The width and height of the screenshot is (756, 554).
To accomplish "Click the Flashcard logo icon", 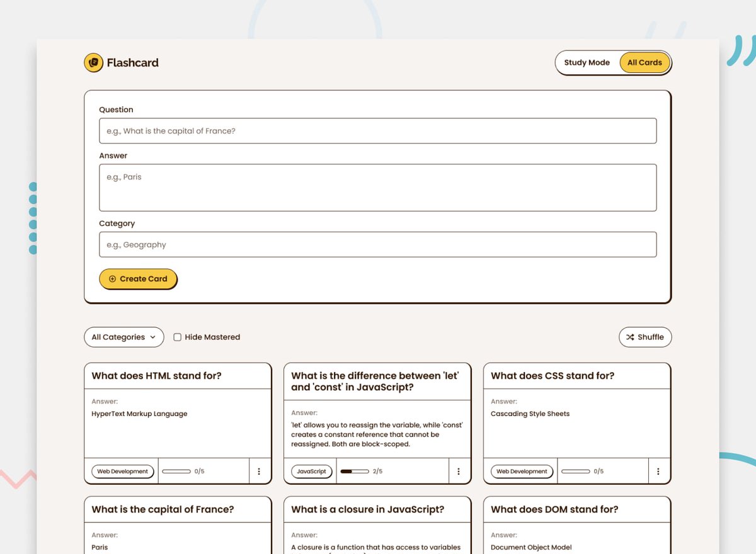I will (93, 62).
